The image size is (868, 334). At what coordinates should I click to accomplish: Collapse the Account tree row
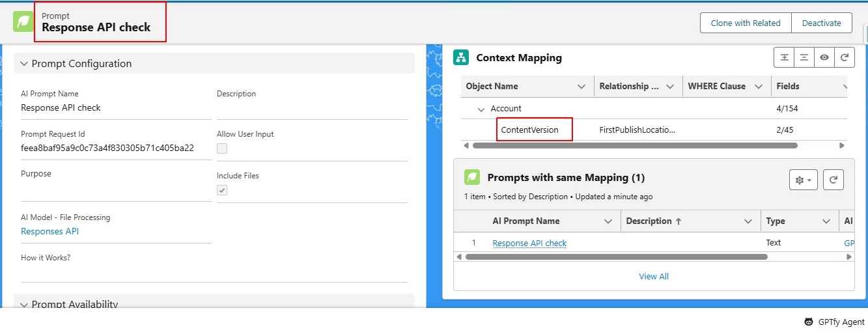click(x=481, y=109)
